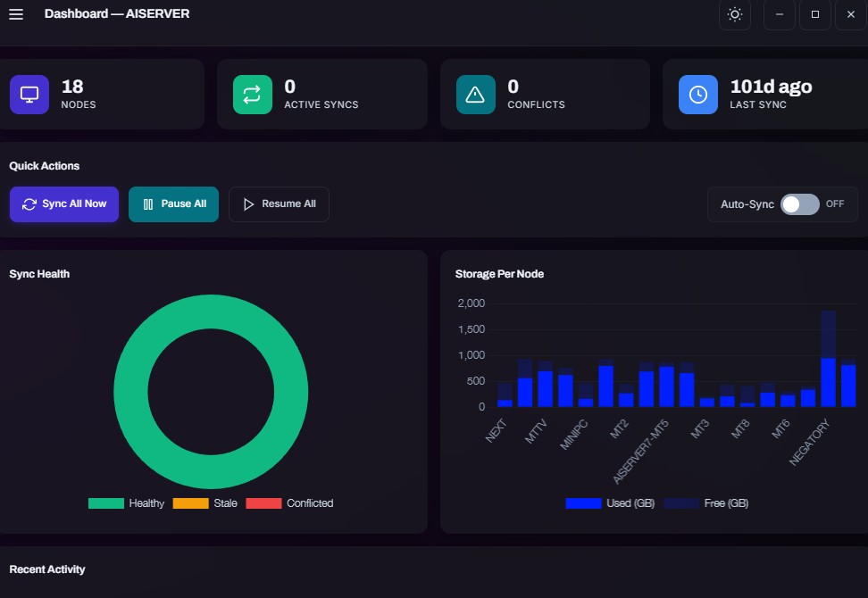This screenshot has height=598, width=868.
Task: Toggle Healthy legend in Sync Health chart
Action: pyautogui.click(x=126, y=503)
